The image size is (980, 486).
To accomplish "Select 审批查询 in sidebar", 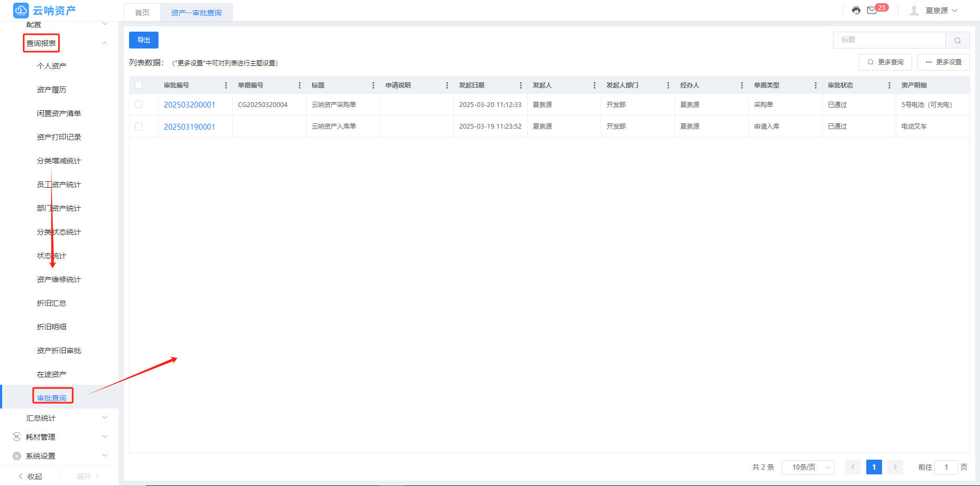I will click(x=52, y=398).
